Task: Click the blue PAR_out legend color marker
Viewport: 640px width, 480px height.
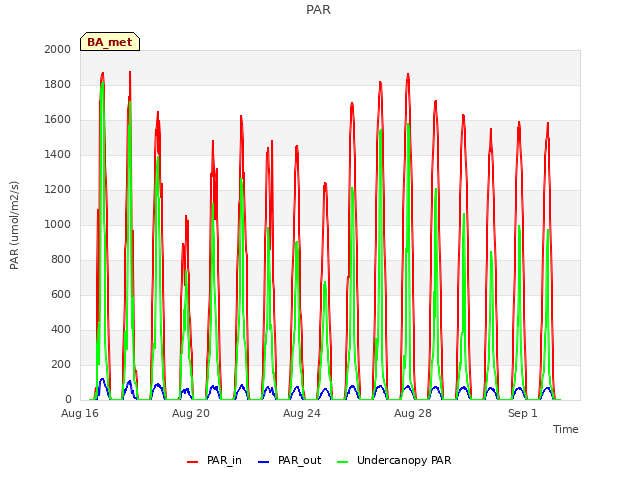Action: (264, 462)
